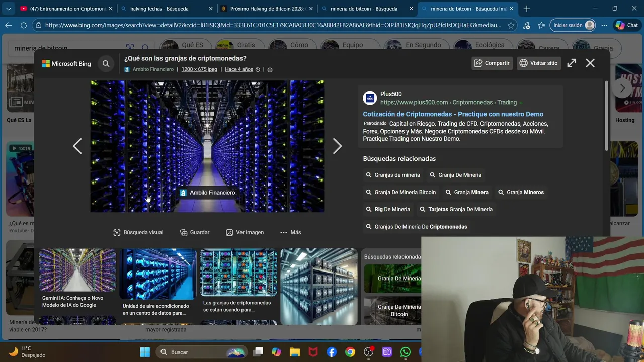Click the Microsoft Bing logo
The width and height of the screenshot is (644, 362).
66,64
